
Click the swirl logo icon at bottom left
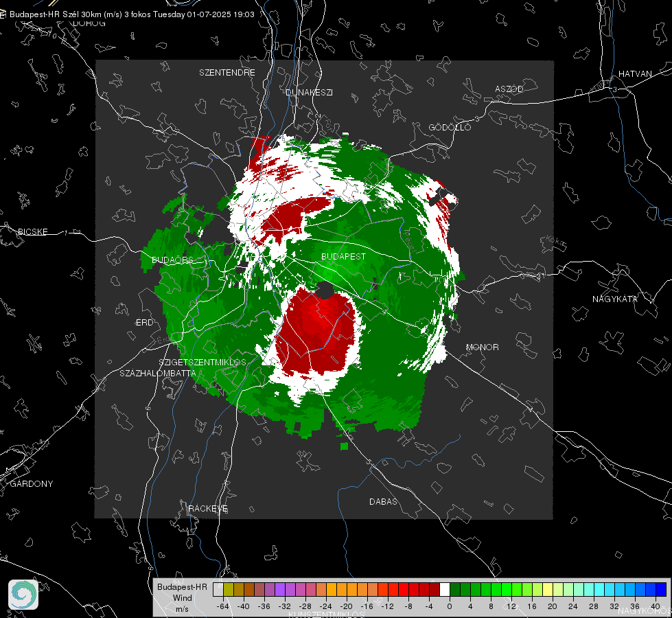pos(23,595)
